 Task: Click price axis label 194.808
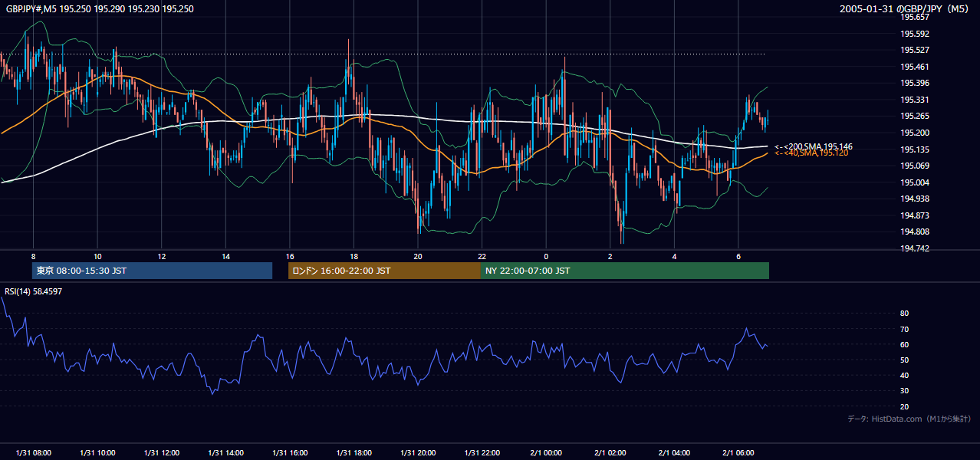(914, 232)
